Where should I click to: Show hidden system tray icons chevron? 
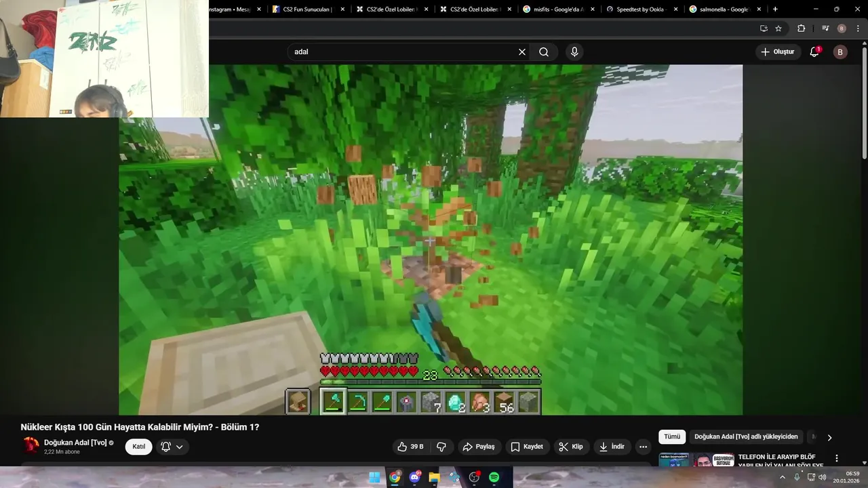pos(782,477)
